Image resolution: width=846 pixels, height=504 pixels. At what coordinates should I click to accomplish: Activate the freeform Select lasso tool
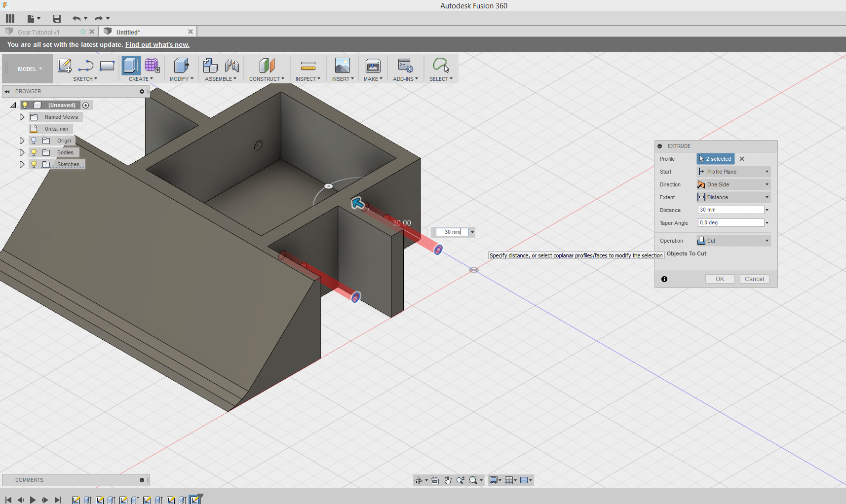click(441, 64)
